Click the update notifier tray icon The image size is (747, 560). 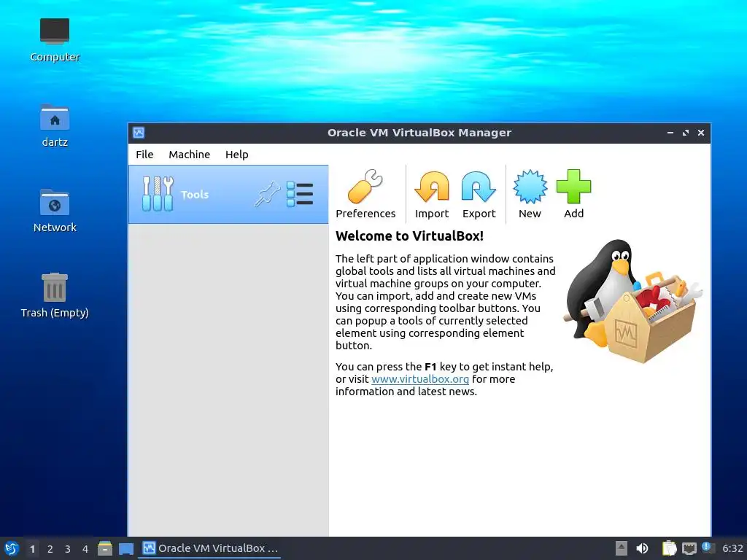pos(708,548)
